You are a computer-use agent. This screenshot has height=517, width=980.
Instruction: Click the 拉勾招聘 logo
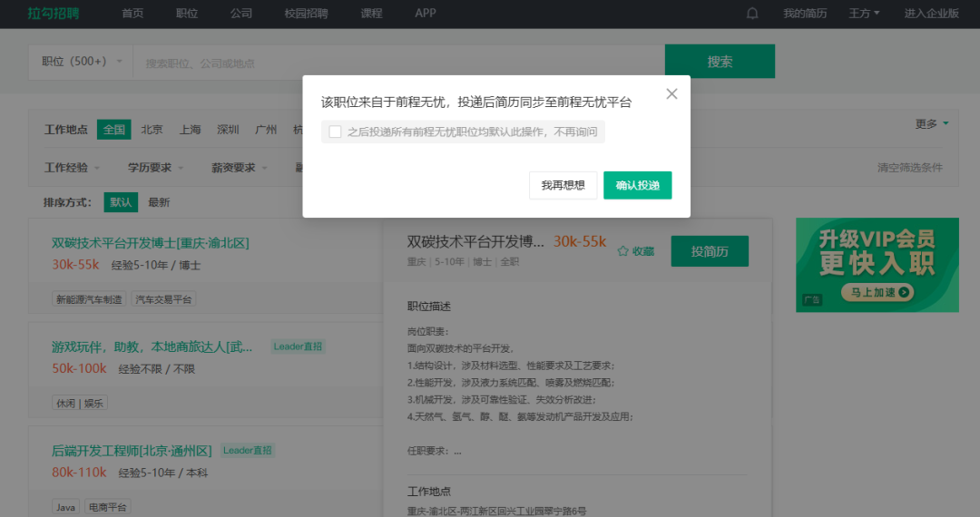tap(54, 13)
